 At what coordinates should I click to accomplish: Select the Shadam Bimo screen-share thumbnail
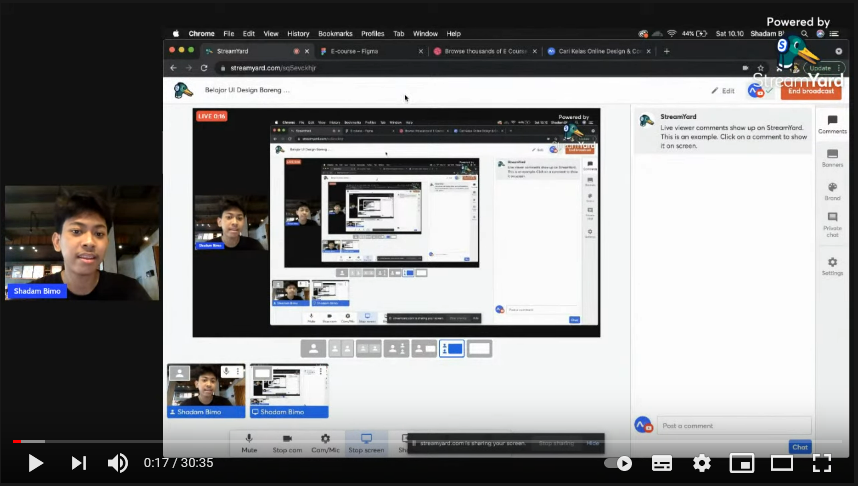(x=289, y=391)
